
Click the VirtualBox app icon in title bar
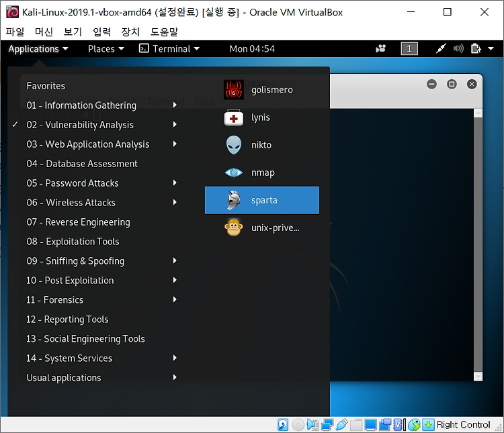(x=12, y=12)
